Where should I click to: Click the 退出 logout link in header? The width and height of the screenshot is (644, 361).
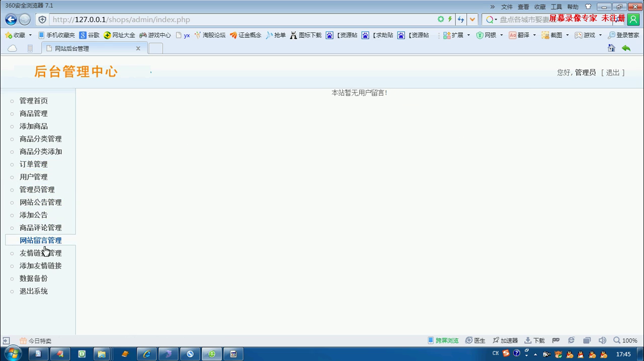613,72
